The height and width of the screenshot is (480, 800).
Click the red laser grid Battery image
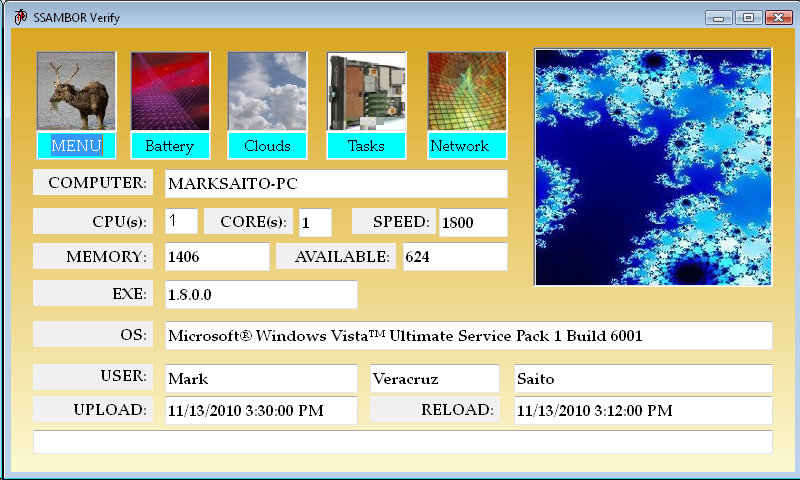170,91
